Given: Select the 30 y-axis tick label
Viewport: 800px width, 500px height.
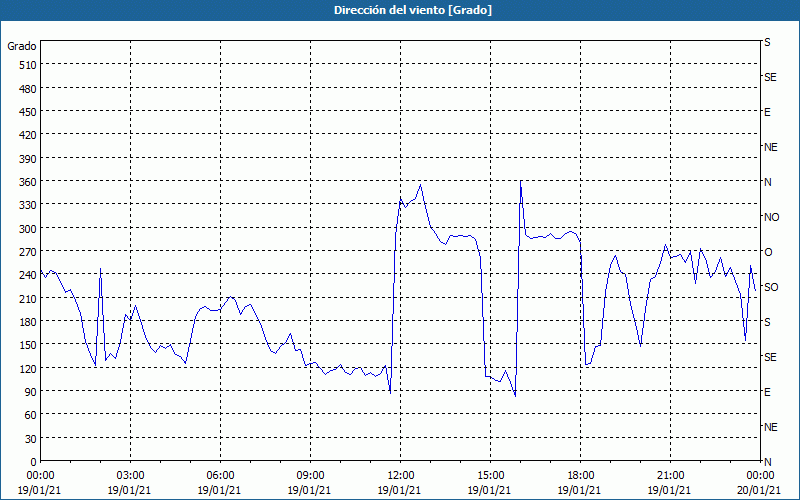Looking at the screenshot, I should [31, 439].
